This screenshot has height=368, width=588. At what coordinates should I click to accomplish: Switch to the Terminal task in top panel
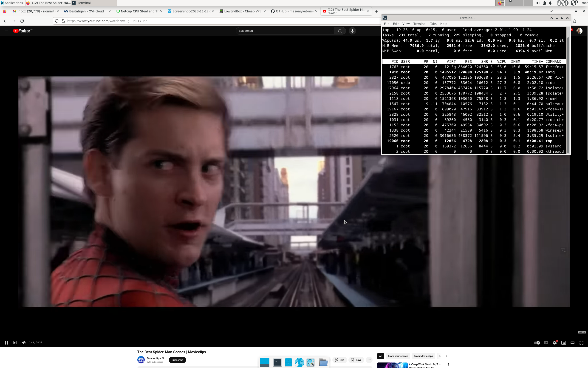(x=94, y=3)
